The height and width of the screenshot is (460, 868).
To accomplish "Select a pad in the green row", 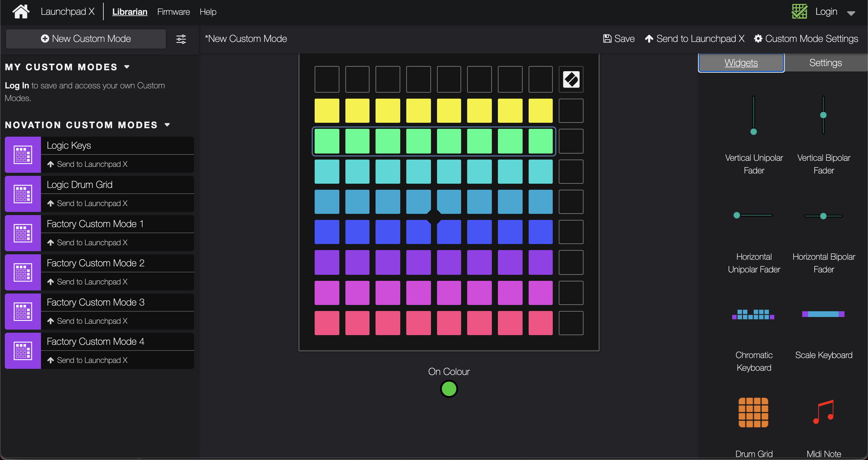I will coord(387,141).
